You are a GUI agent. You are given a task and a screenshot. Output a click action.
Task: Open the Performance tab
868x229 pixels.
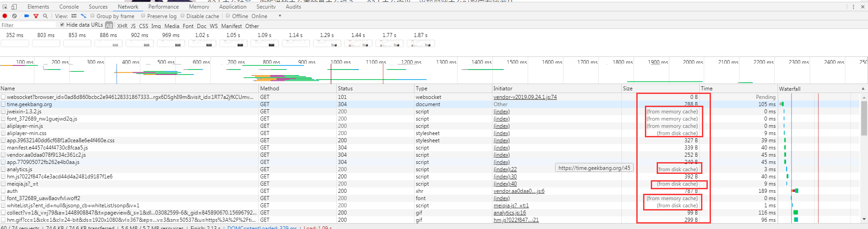(163, 7)
